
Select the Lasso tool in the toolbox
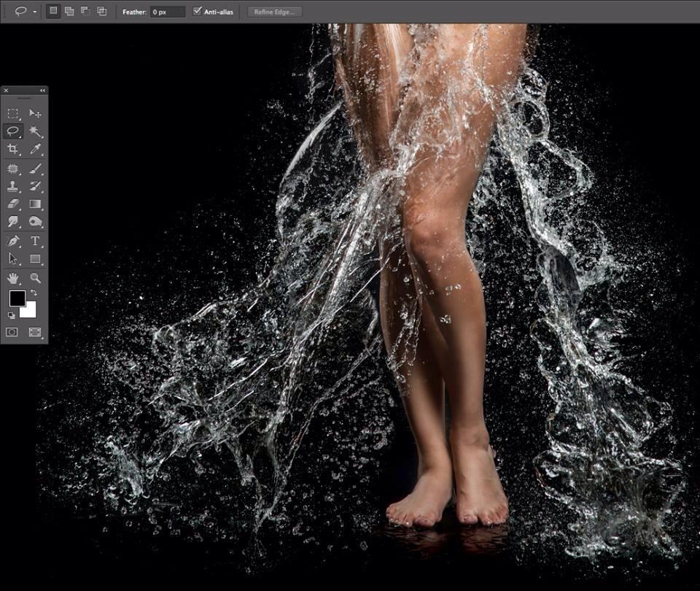tap(12, 131)
